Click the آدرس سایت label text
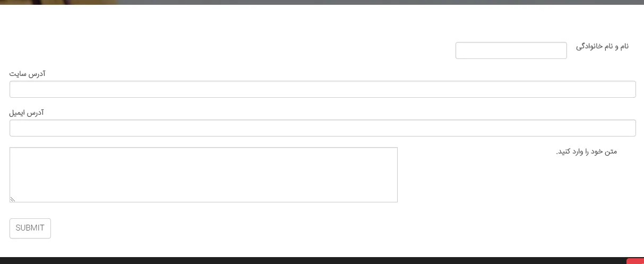Image resolution: width=644 pixels, height=264 pixels. (28, 74)
